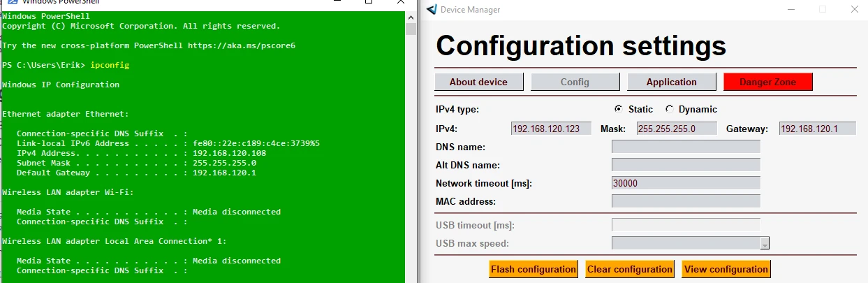Switch to the Config tab
This screenshot has height=283, width=868.
pyautogui.click(x=575, y=82)
